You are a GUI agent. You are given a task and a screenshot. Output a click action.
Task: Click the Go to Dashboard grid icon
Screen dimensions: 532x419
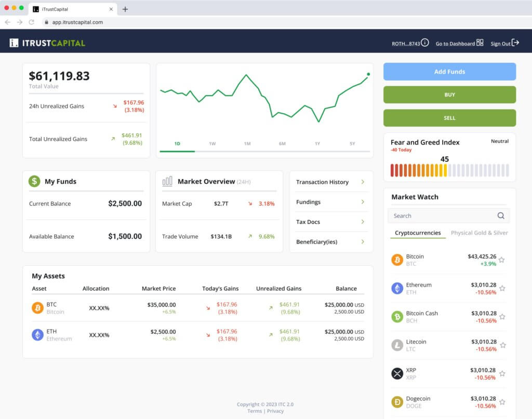[481, 43]
